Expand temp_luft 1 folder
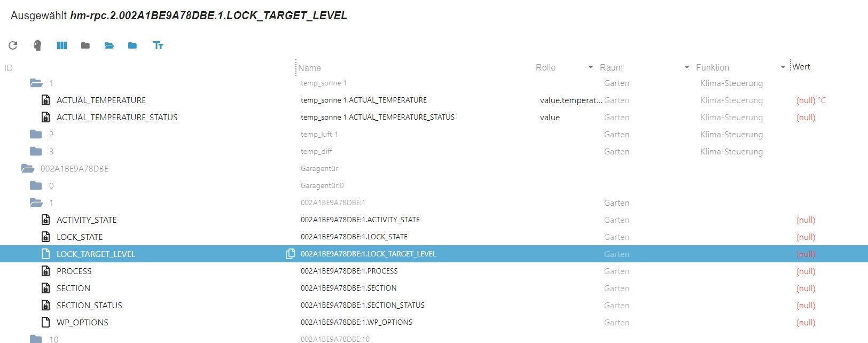Screen dimensions: 868x343 (36, 134)
